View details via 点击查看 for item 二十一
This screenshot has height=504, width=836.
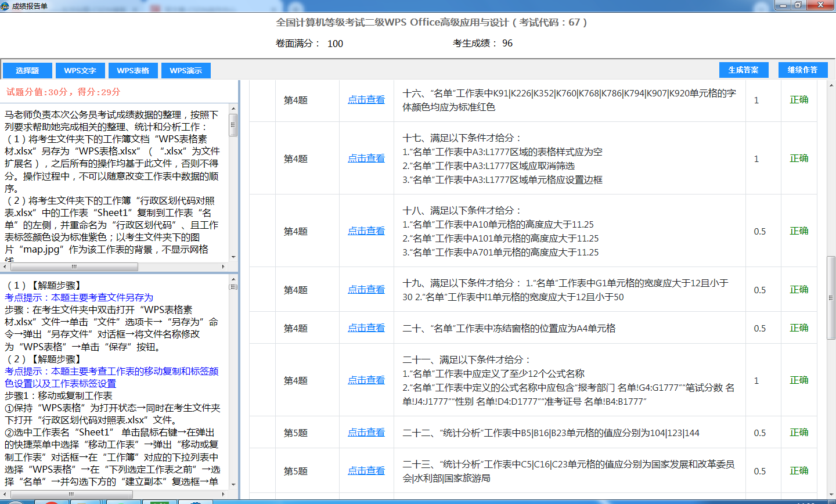pyautogui.click(x=366, y=380)
